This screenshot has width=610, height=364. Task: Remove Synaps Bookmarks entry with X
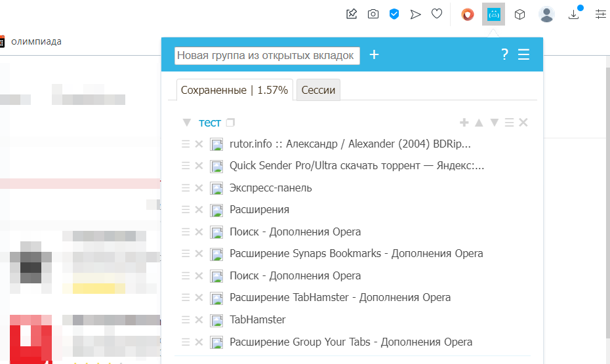pyautogui.click(x=199, y=254)
